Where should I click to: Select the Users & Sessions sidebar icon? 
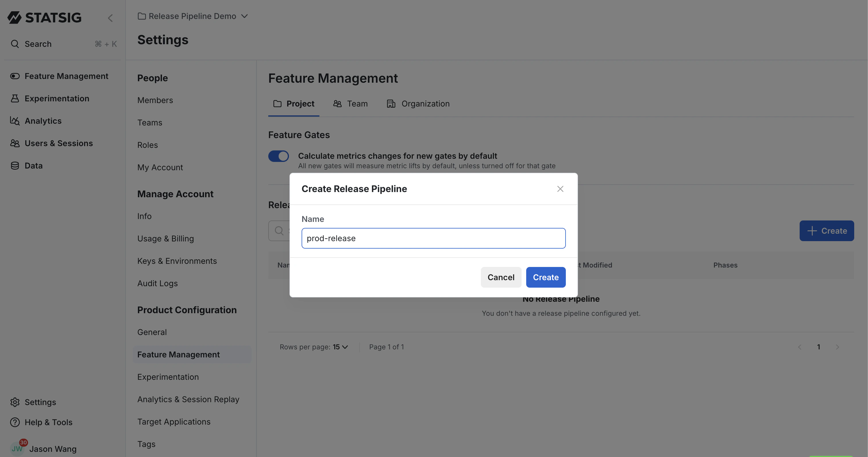(x=15, y=143)
